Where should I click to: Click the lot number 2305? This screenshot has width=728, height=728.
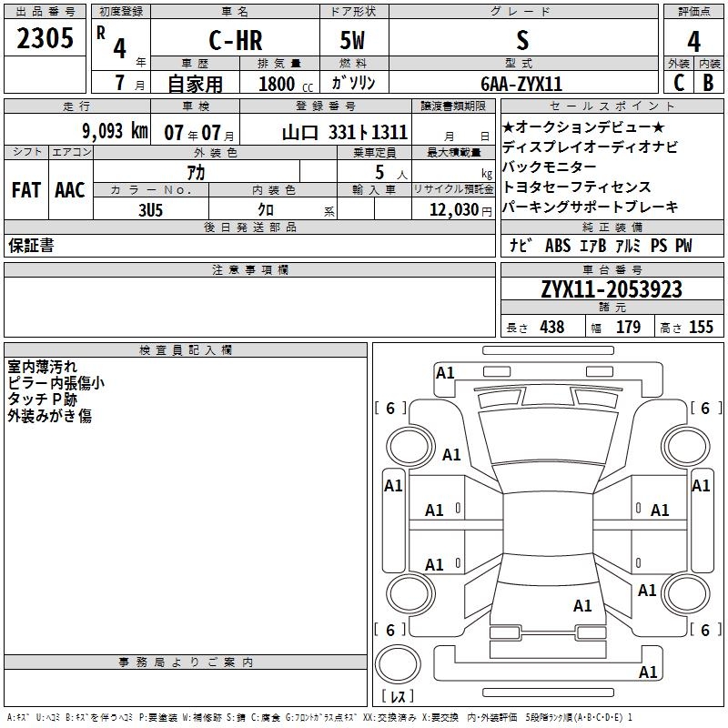click(x=45, y=38)
